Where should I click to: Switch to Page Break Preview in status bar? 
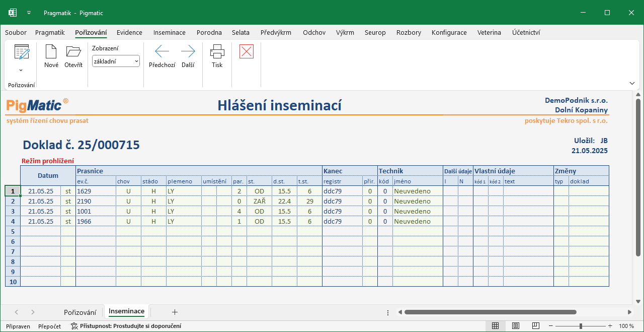coord(536,326)
